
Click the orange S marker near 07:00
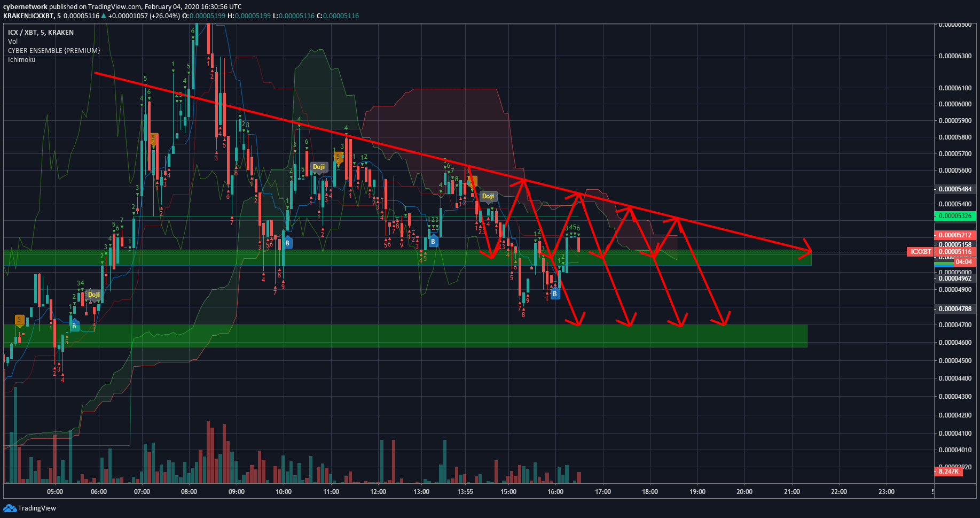153,140
